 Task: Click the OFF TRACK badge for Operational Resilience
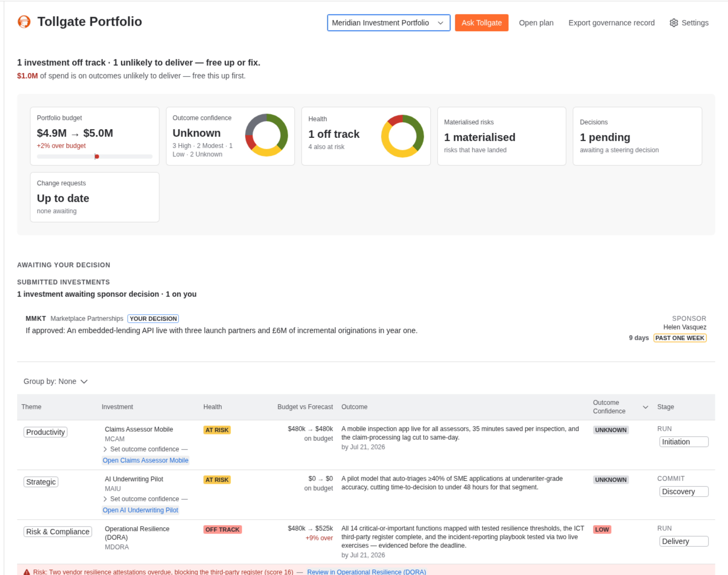point(222,530)
